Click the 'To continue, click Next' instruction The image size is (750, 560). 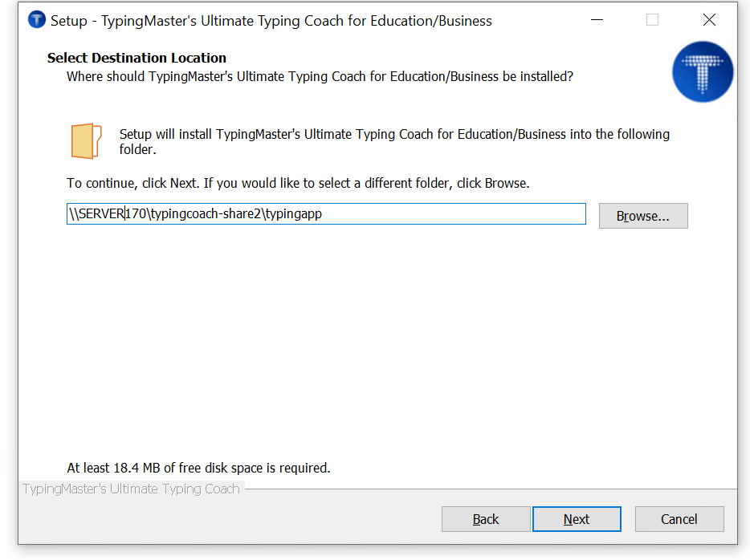coord(298,183)
